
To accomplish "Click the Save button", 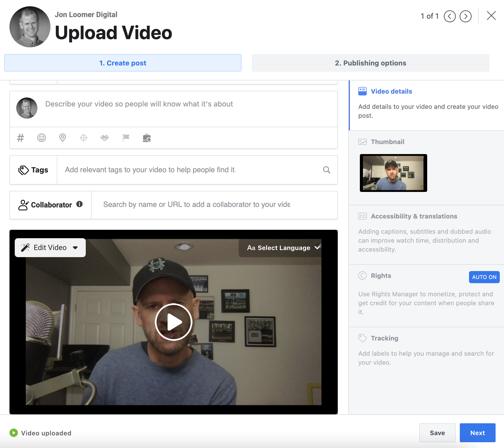I will tap(437, 433).
